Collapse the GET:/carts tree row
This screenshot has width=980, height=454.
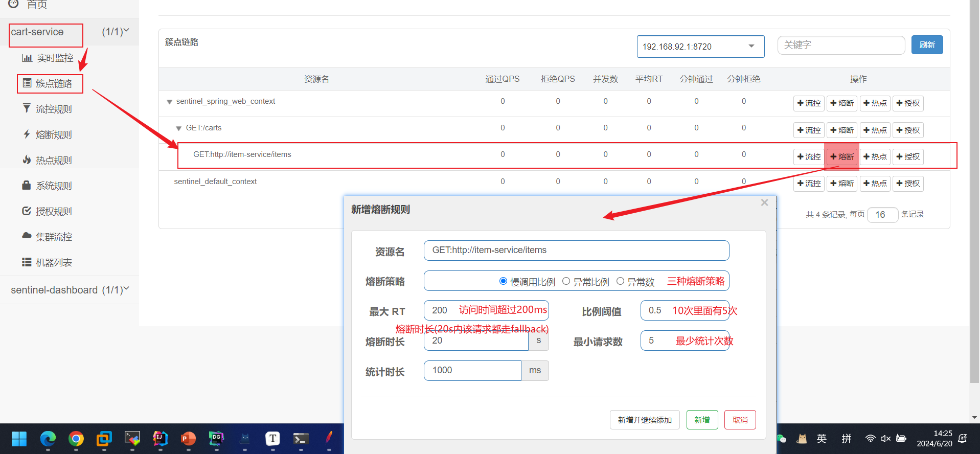(178, 128)
